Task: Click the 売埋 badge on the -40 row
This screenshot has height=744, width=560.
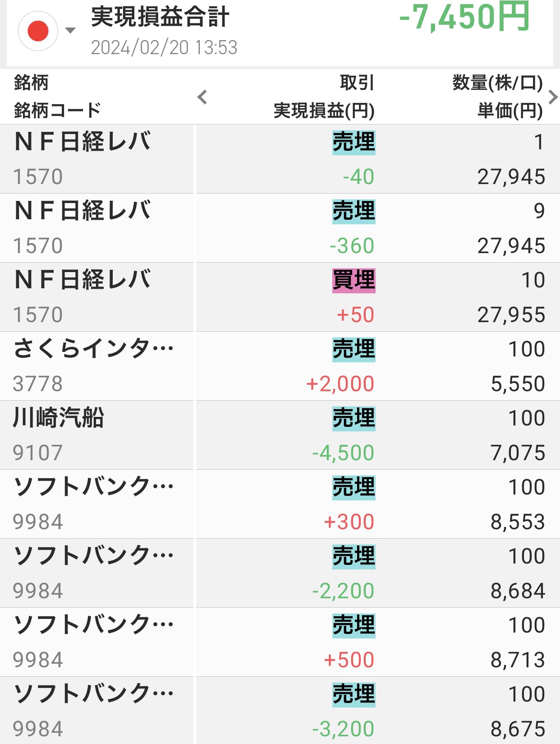Action: pyautogui.click(x=353, y=142)
